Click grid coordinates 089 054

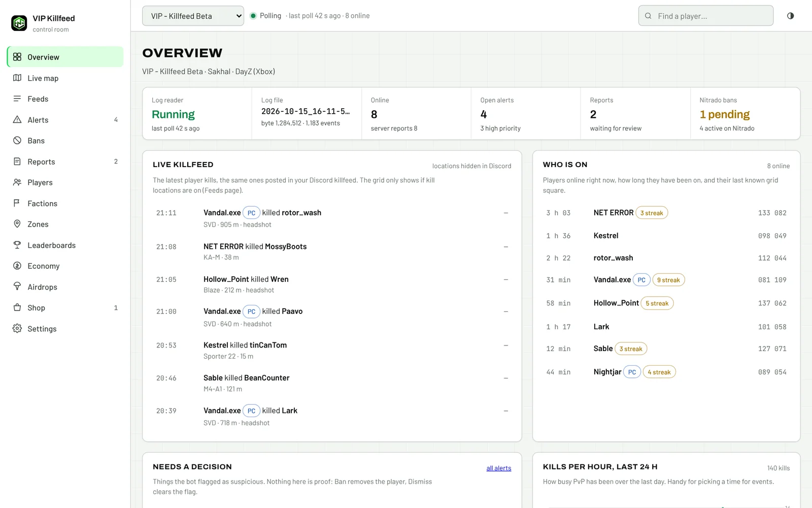click(772, 372)
